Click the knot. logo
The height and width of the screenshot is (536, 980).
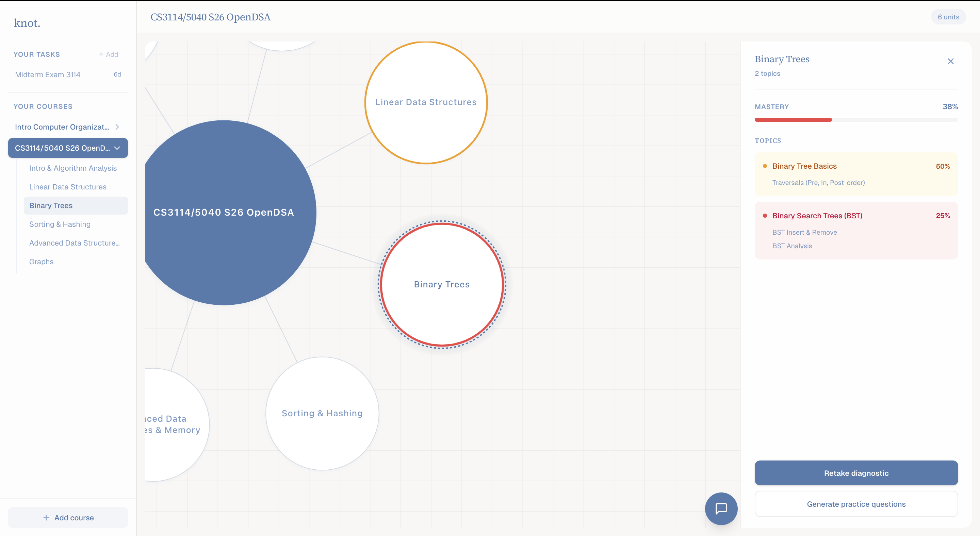(27, 23)
